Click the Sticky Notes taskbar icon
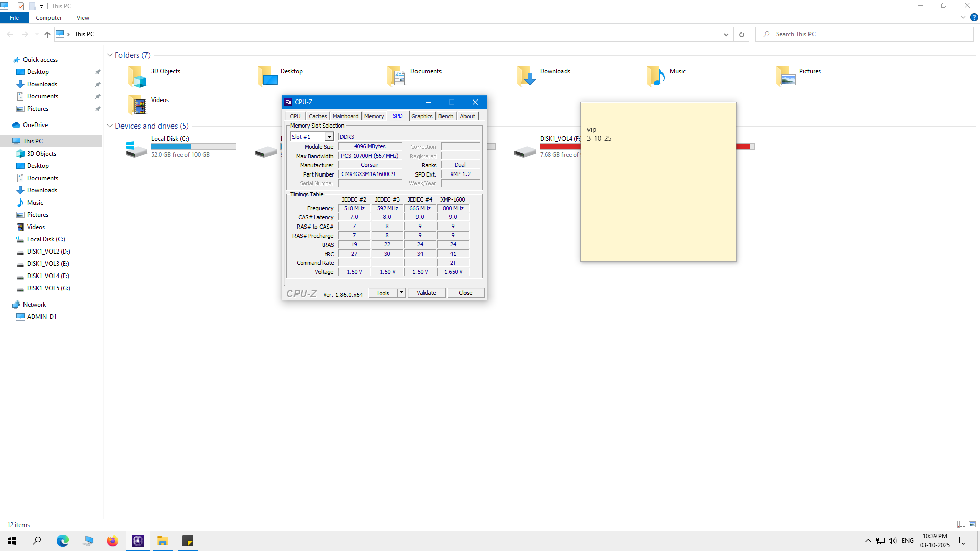Image resolution: width=980 pixels, height=551 pixels. [x=188, y=541]
